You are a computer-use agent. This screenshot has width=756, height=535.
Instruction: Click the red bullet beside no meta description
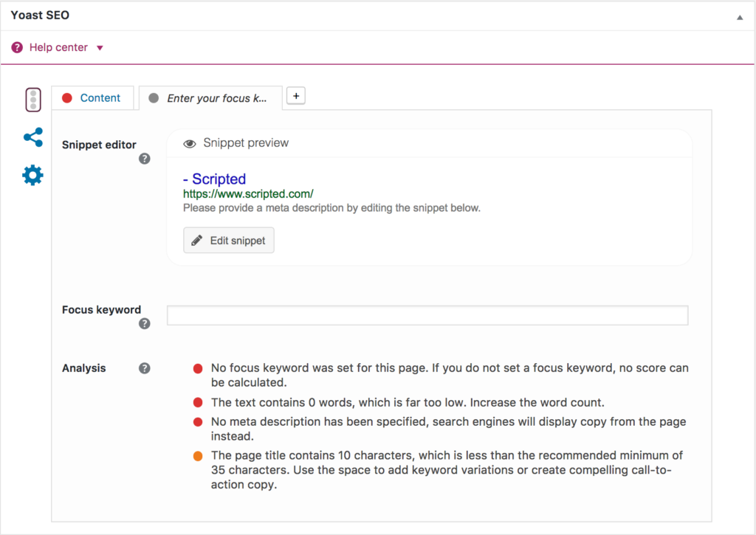click(198, 422)
